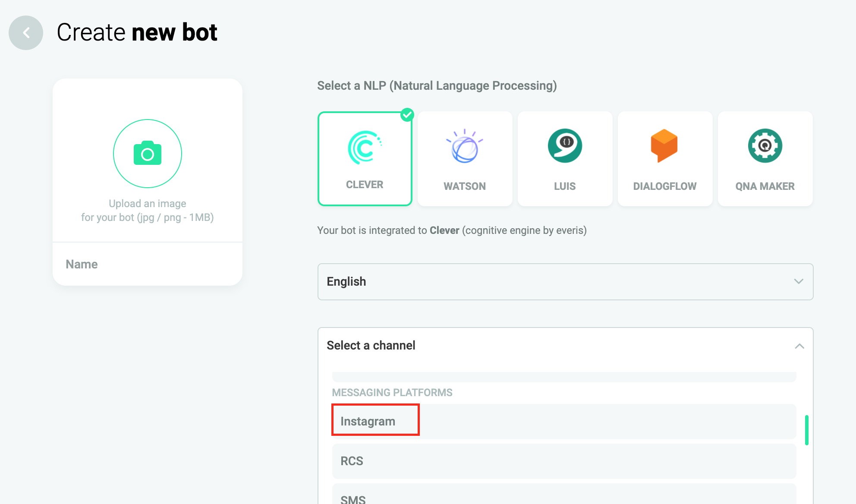Click the Clever NLP logo icon
The height and width of the screenshot is (504, 856).
(x=365, y=147)
